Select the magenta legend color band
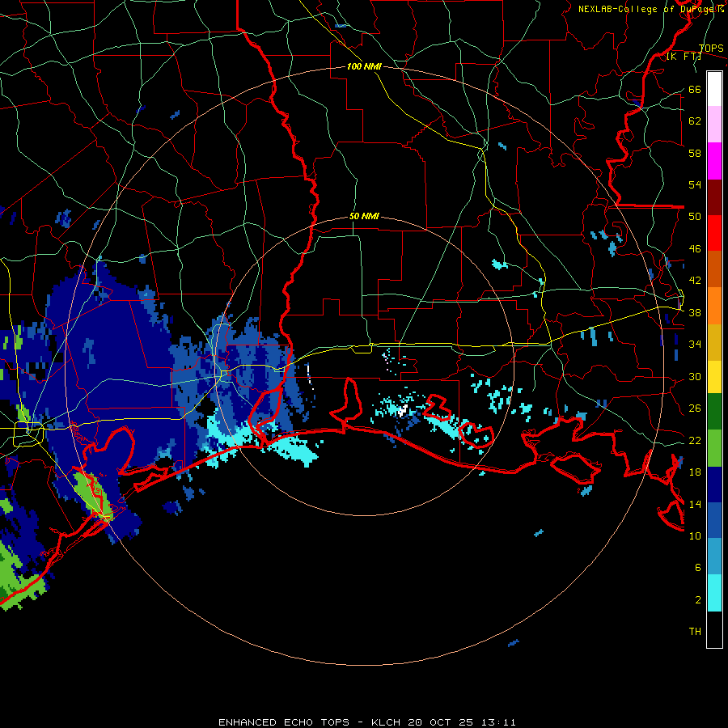Image resolution: width=728 pixels, height=728 pixels. pos(714,161)
